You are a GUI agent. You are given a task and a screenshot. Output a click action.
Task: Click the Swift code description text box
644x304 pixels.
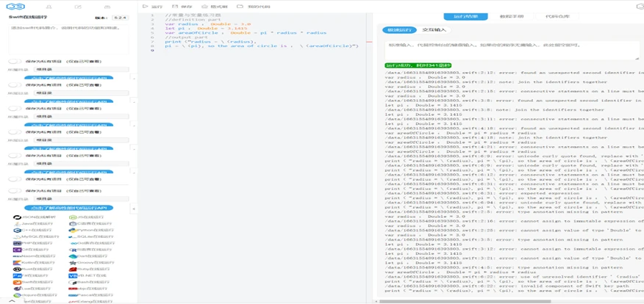click(68, 40)
